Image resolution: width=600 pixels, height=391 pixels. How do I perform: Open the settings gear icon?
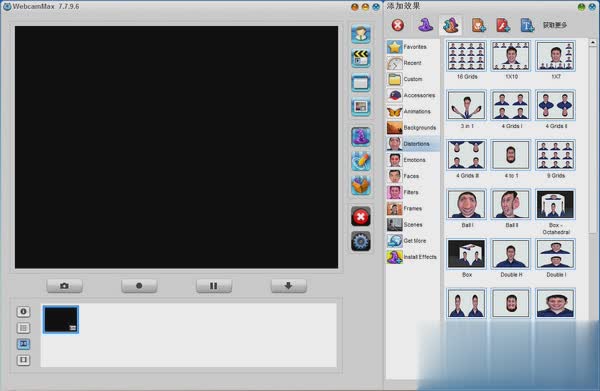pyautogui.click(x=360, y=241)
